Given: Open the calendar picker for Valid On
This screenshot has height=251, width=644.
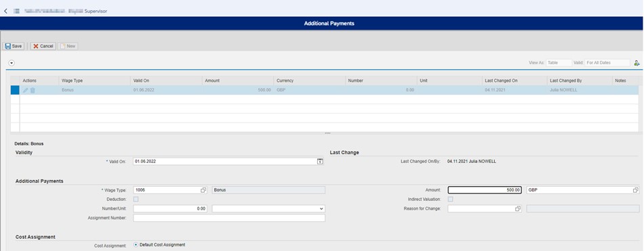Looking at the screenshot, I should pyautogui.click(x=320, y=162).
